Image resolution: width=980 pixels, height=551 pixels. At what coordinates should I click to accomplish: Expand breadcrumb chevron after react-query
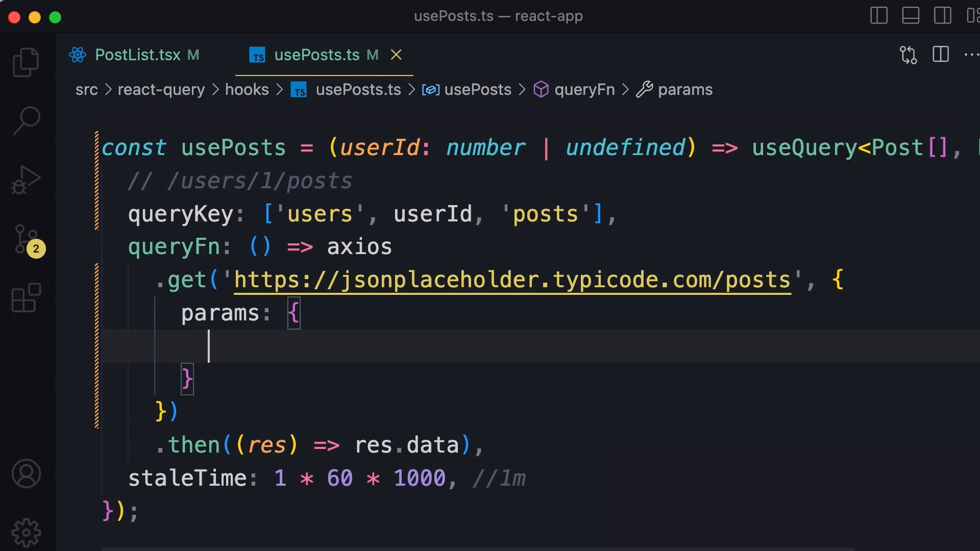[x=215, y=90]
